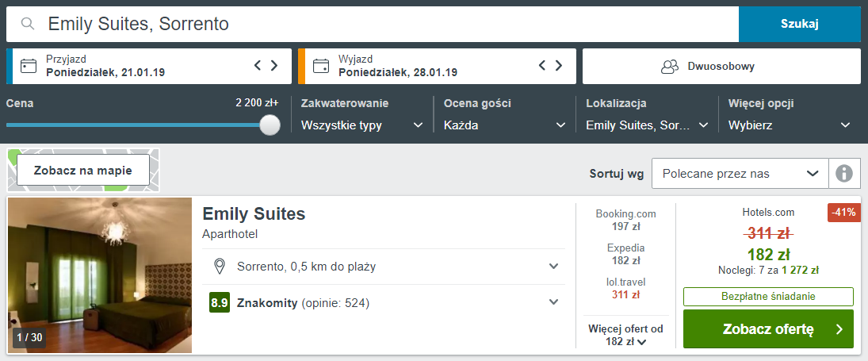This screenshot has width=868, height=361.
Task: Open the Więcej opcji dropdown
Action: (790, 125)
